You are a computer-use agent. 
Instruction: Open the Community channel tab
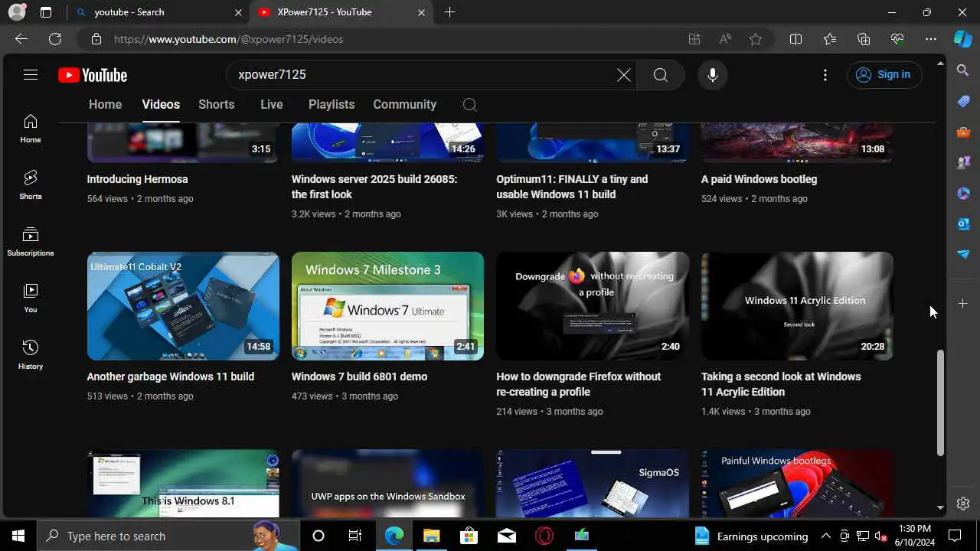point(405,105)
